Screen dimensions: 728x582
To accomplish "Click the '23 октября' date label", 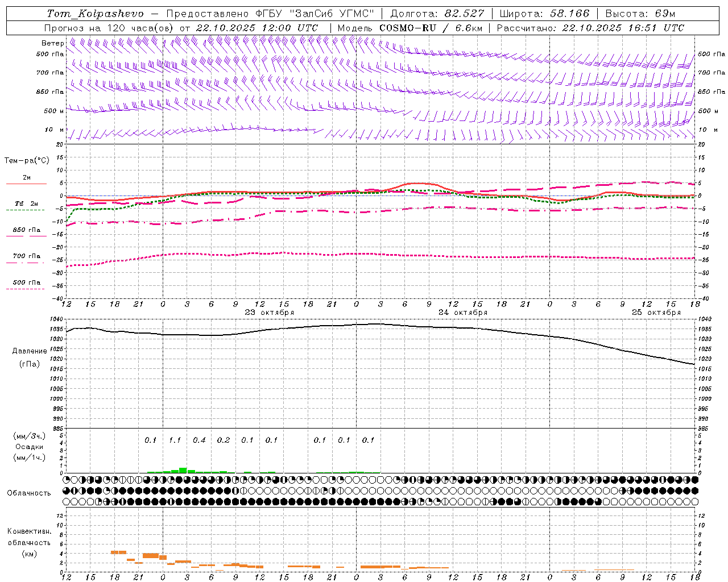I will point(270,313).
